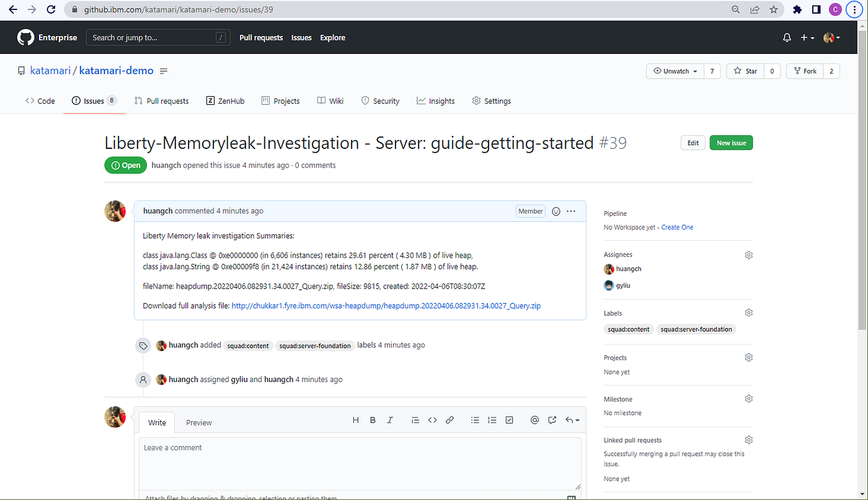Image resolution: width=868 pixels, height=500 pixels.
Task: Open the ZenHub tab
Action: point(225,101)
